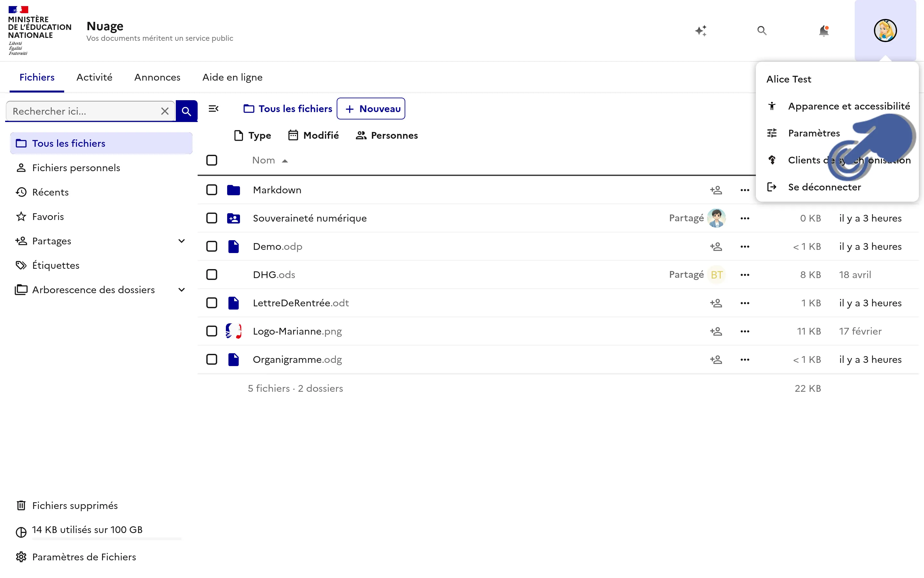Open actions menu for Logo-Marianne.png

click(745, 331)
